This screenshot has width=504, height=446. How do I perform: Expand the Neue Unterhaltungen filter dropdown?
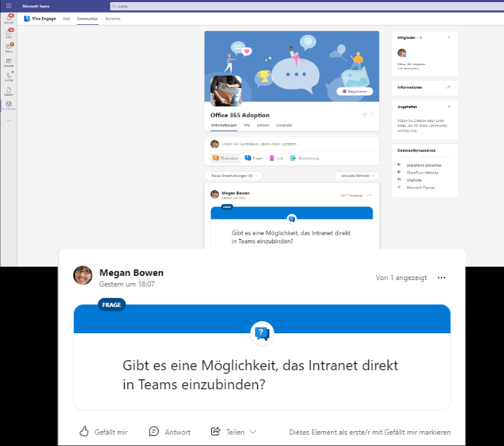coord(233,175)
